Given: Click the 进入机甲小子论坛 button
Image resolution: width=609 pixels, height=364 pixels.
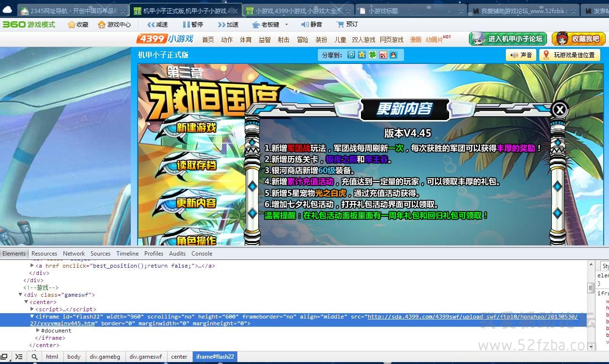Looking at the screenshot, I should [x=508, y=39].
